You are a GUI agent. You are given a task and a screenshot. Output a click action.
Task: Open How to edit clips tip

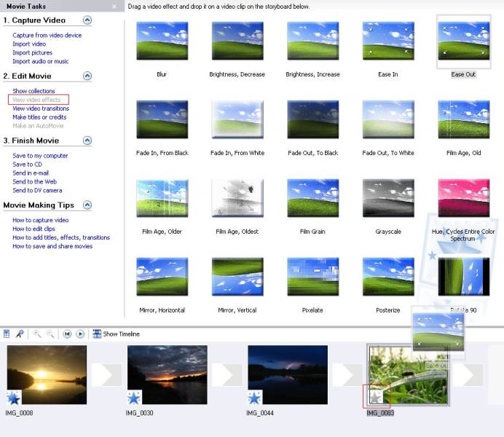pyautogui.click(x=34, y=229)
